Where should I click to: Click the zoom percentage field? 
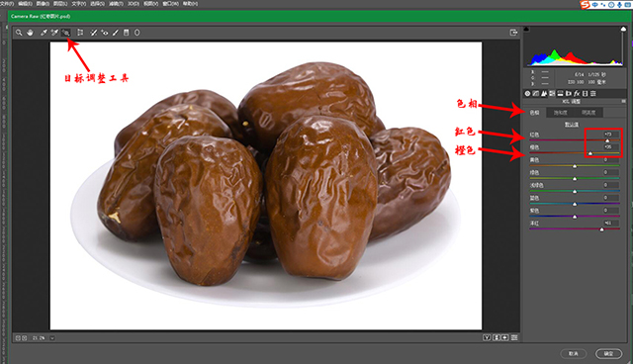click(x=40, y=337)
